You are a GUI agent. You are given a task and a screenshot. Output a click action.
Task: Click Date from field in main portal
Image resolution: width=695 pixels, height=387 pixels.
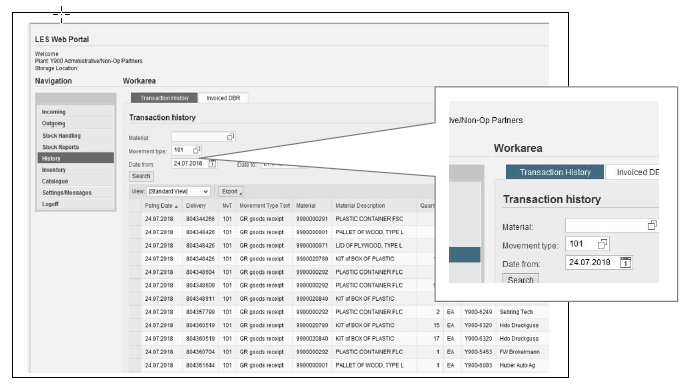point(194,164)
